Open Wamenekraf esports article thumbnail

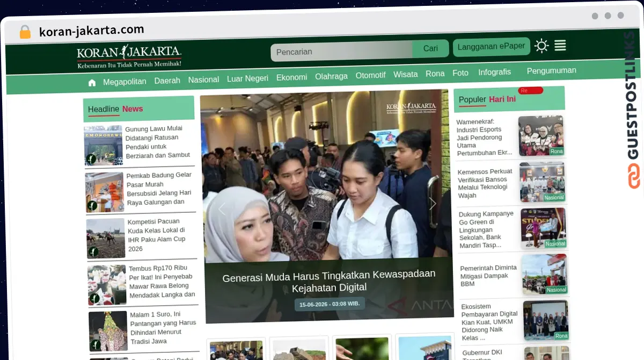(541, 136)
